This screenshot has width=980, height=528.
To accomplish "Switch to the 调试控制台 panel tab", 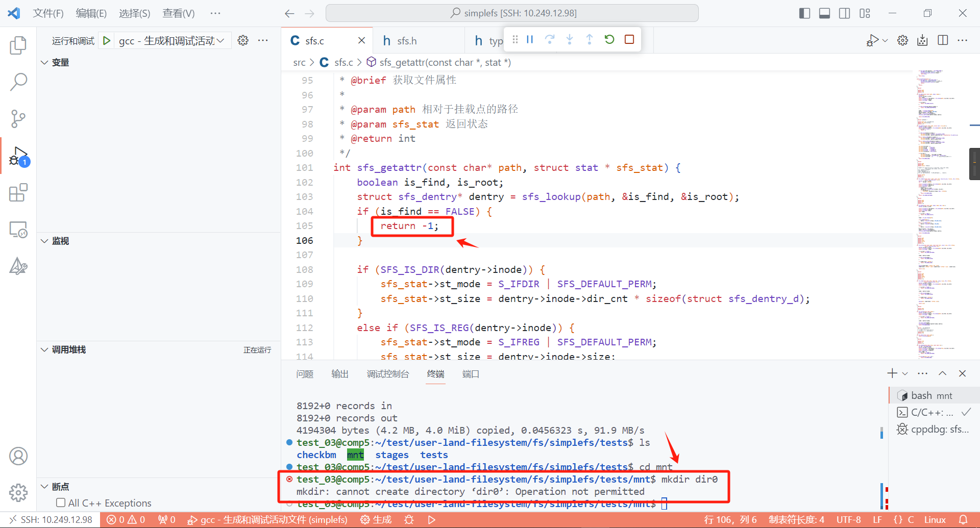I will (x=387, y=374).
